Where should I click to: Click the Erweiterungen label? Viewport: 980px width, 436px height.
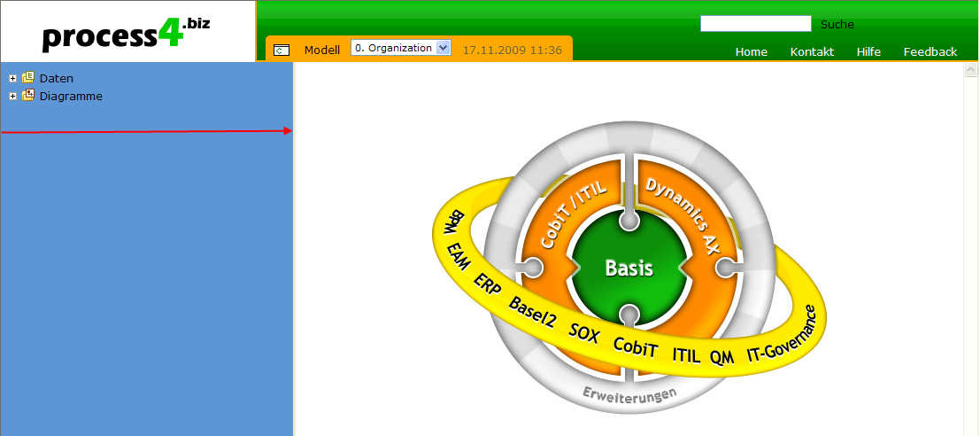pos(629,394)
